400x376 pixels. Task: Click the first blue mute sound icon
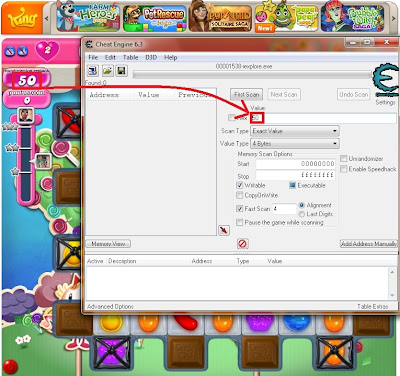click(x=10, y=51)
